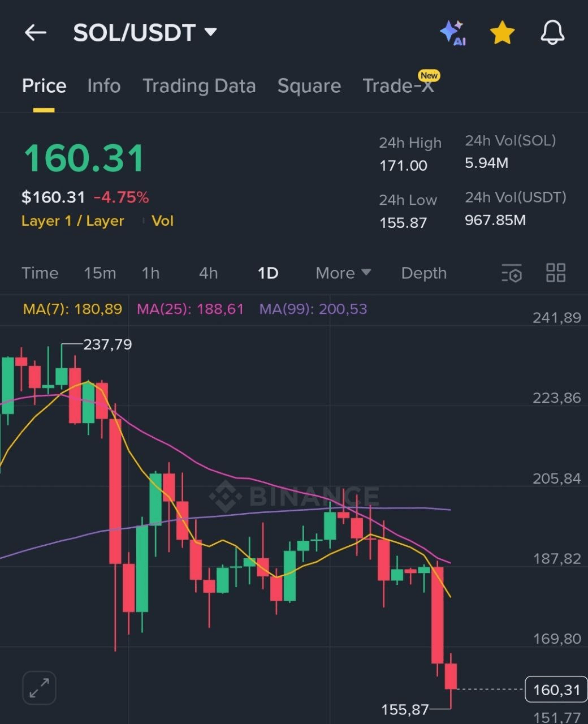
Task: Open the More intervals dropdown
Action: 343,273
